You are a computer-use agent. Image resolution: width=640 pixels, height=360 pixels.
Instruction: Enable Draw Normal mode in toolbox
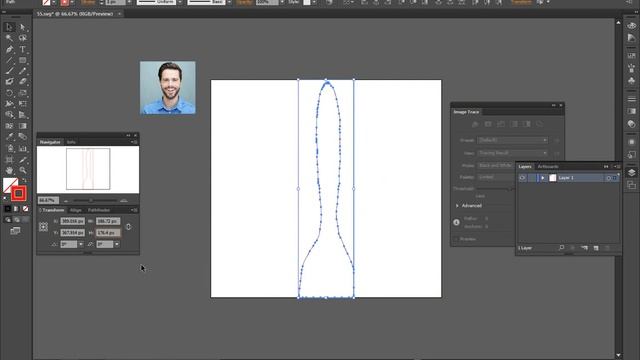coord(8,220)
